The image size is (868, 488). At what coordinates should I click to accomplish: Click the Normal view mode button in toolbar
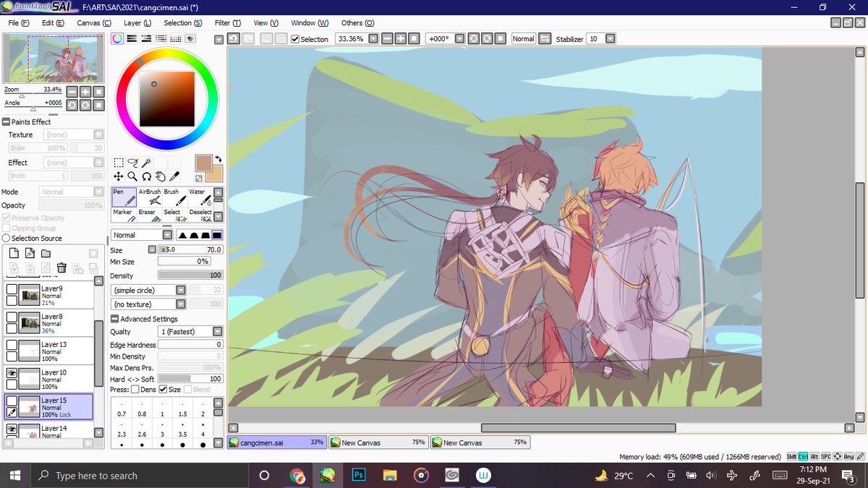(523, 39)
